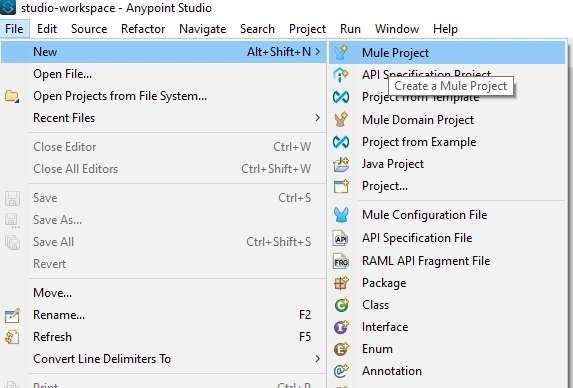This screenshot has height=388, width=573.
Task: Select New in the File menu
Action: [x=163, y=52]
